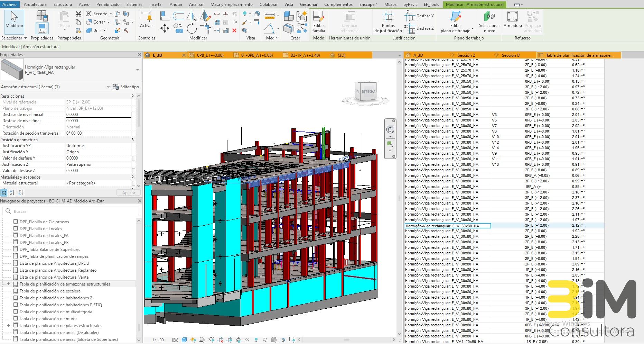
Task: Click the temporary hide/isolate glasses icon
Action: [247, 340]
